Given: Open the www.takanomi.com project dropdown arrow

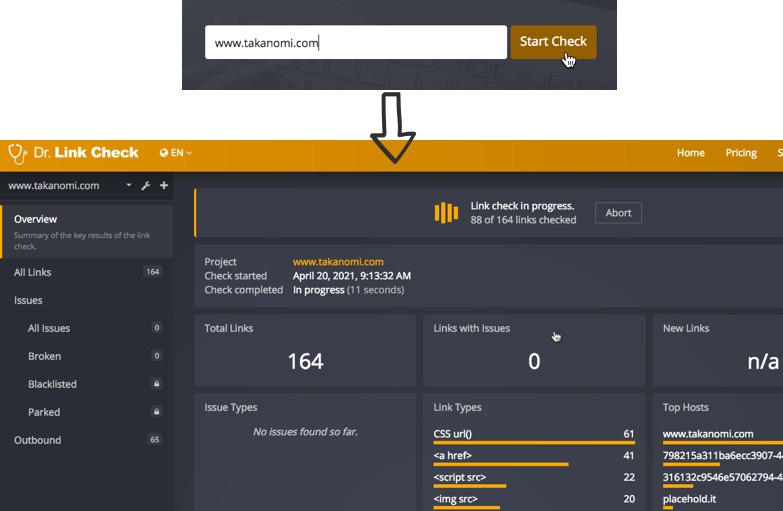Looking at the screenshot, I should pos(129,185).
